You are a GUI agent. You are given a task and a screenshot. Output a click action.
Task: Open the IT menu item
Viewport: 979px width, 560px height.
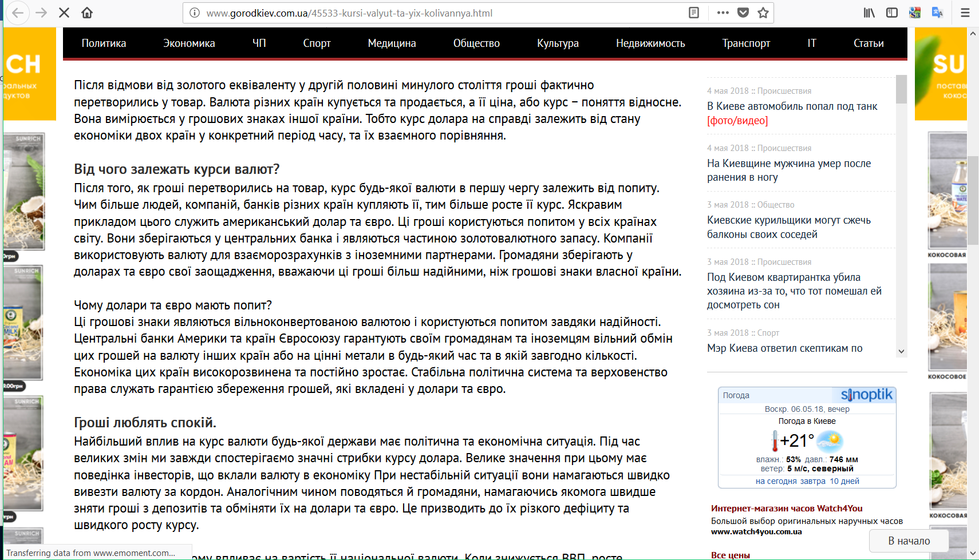coord(812,43)
